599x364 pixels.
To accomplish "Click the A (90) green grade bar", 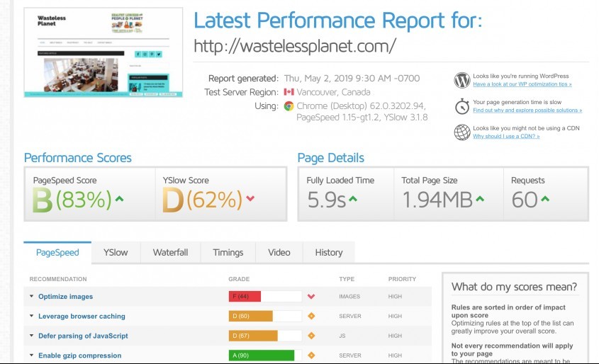I will click(262, 356).
